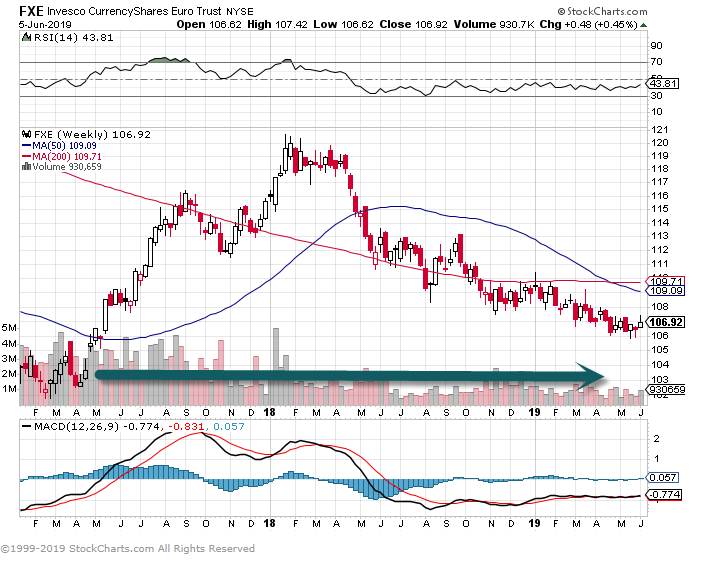The image size is (704, 570).
Task: Click the Volume 930,659 legend entry
Action: 66,167
